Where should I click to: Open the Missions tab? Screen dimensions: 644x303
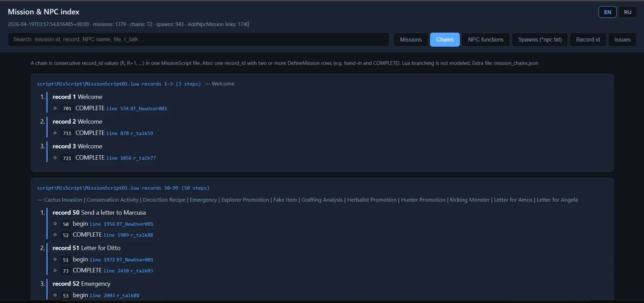coord(410,40)
